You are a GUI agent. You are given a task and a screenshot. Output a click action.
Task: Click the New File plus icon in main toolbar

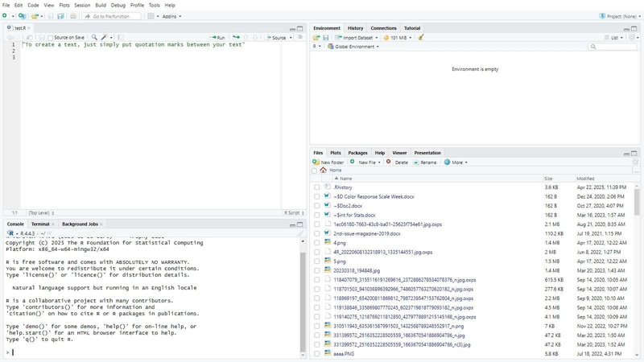[x=5, y=16]
